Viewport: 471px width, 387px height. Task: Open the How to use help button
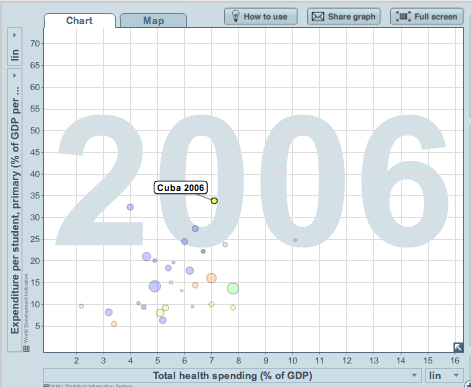[x=261, y=16]
